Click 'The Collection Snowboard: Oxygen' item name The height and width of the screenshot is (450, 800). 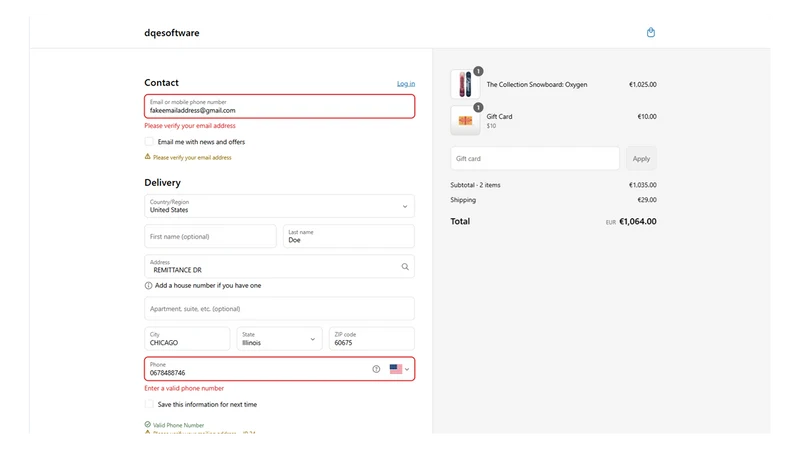pyautogui.click(x=537, y=85)
